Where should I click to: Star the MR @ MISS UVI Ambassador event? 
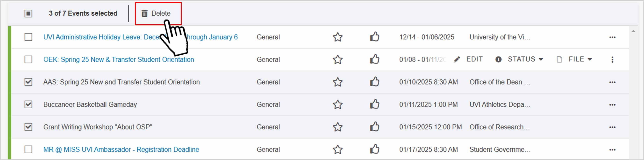tap(337, 149)
